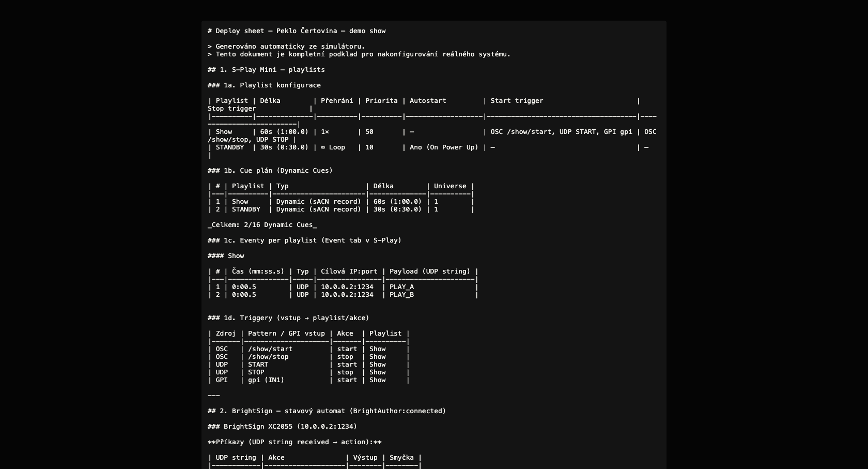868x469 pixels.
Task: Click the 'PLAY_A' payload cell
Action: tap(401, 287)
